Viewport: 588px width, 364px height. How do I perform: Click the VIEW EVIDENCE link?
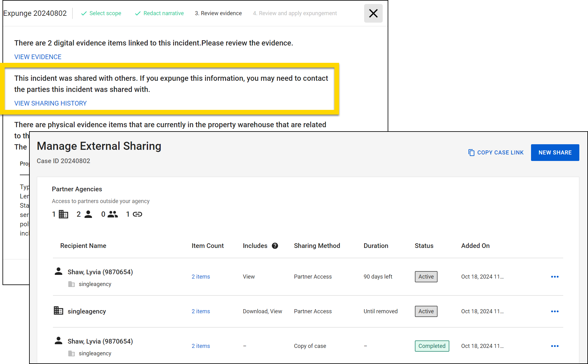[38, 57]
